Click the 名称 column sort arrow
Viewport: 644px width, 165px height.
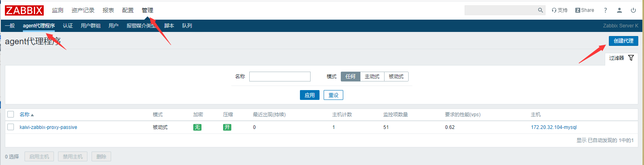click(x=32, y=115)
